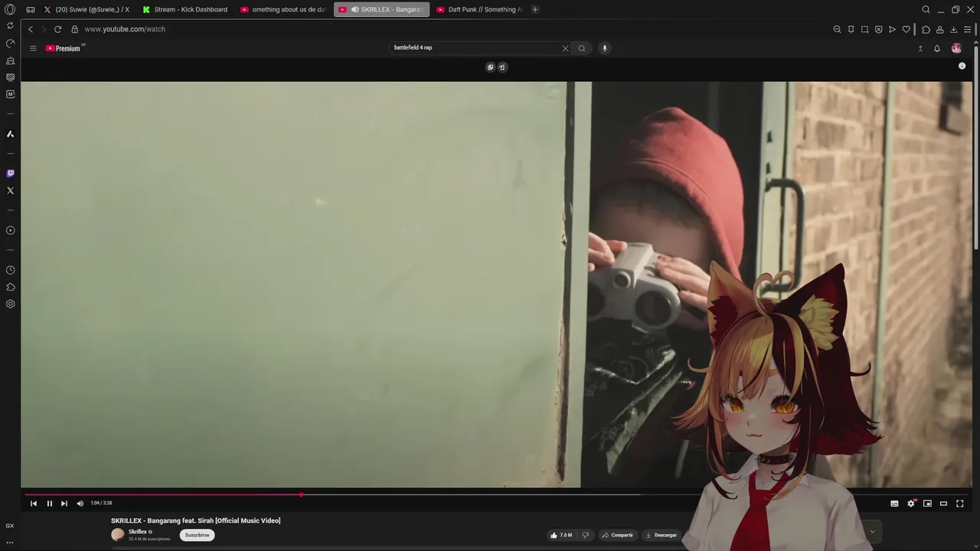Open sidebar player icon
The width and height of the screenshot is (980, 551).
tap(10, 230)
